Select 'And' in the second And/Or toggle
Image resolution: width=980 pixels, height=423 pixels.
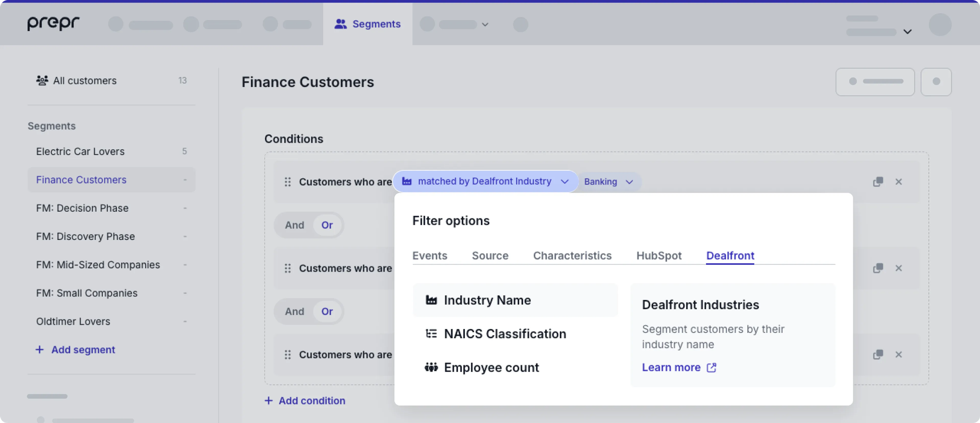point(295,311)
